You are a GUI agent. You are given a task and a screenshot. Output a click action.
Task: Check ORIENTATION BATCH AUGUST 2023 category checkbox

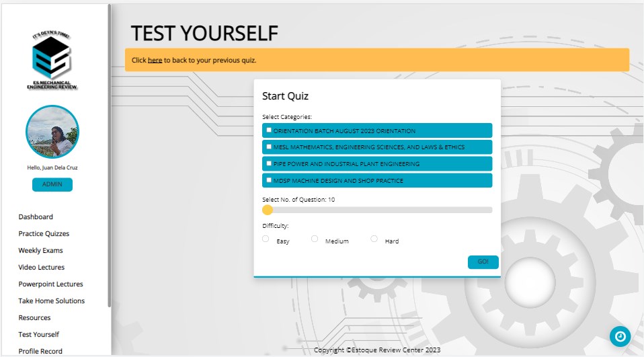point(269,130)
